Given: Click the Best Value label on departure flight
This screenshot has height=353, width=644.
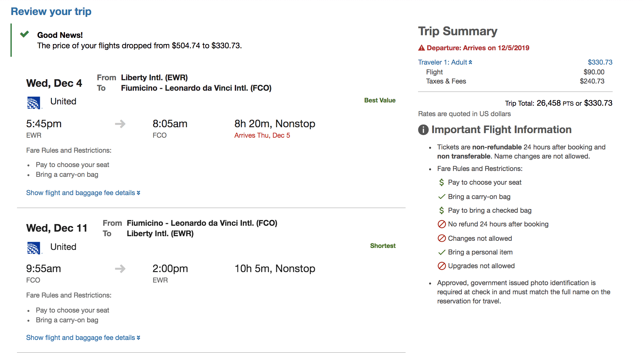Looking at the screenshot, I should coord(380,100).
